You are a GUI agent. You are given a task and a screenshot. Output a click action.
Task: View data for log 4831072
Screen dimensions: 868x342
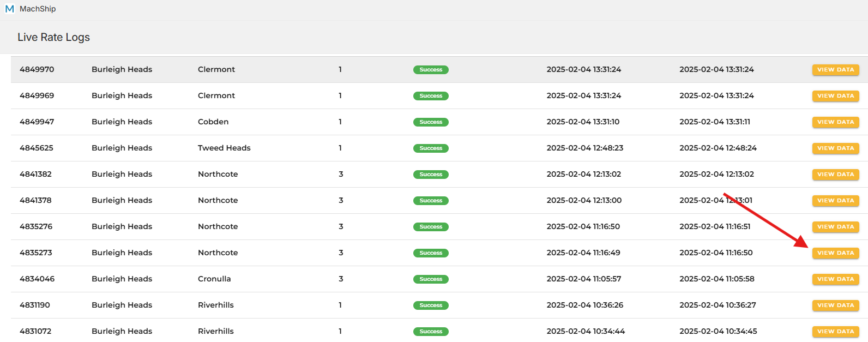pyautogui.click(x=835, y=332)
